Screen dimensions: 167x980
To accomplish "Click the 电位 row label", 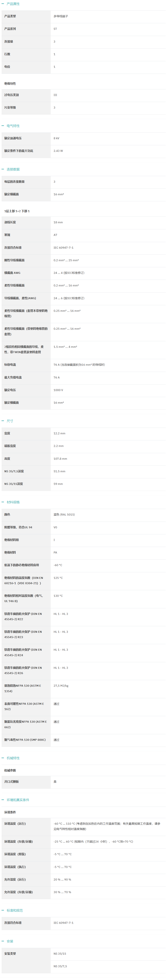I will [7, 67].
